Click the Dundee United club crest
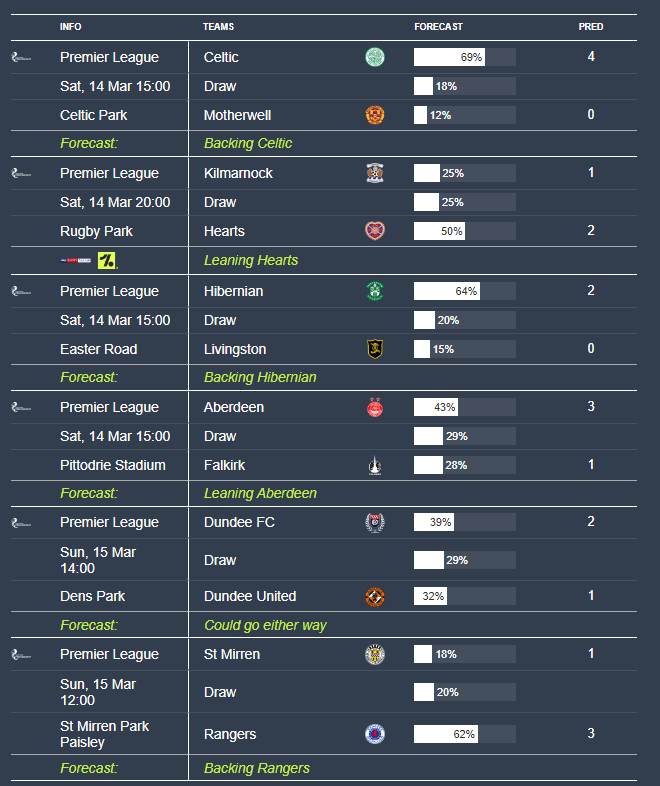660x786 pixels. [375, 596]
